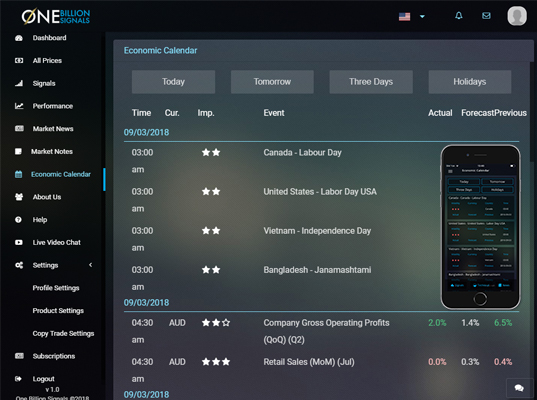Show Holidays calendar

coord(470,82)
